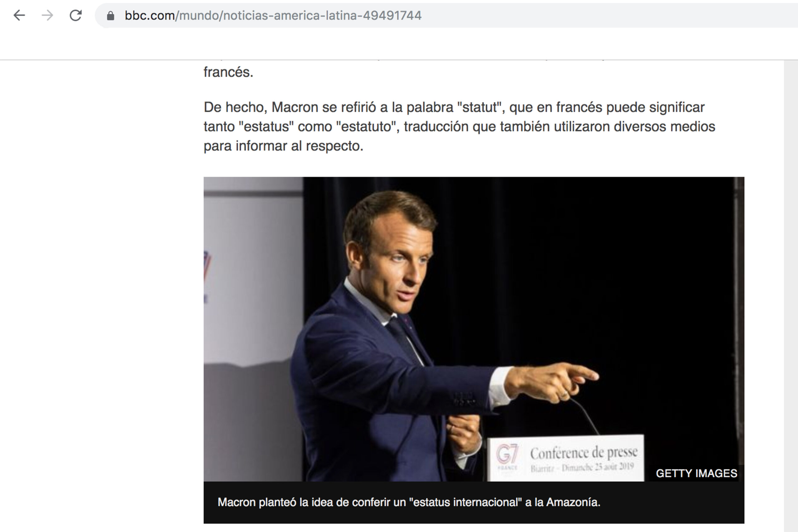
Task: Focus the address bar showing bbc.com/mundo
Action: tap(446, 15)
